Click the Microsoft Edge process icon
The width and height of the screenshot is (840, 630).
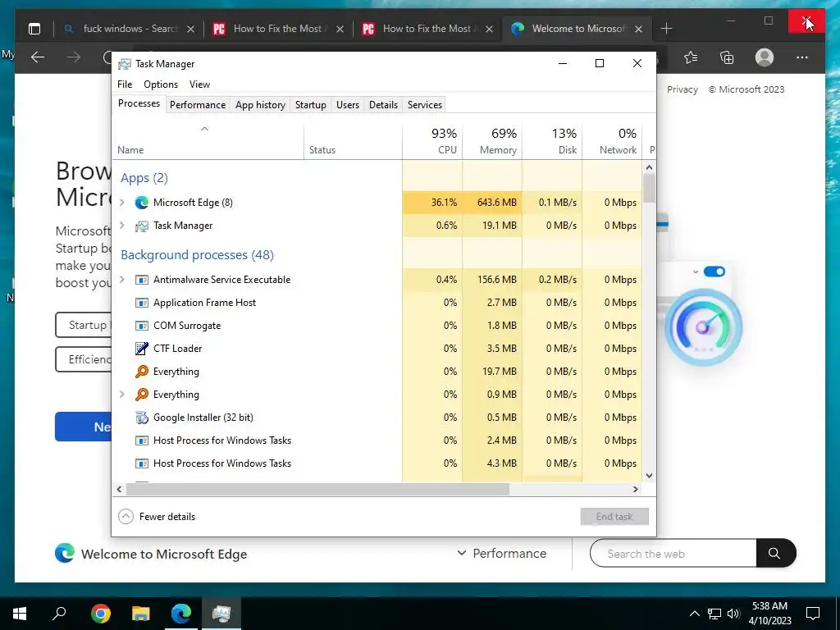141,203
